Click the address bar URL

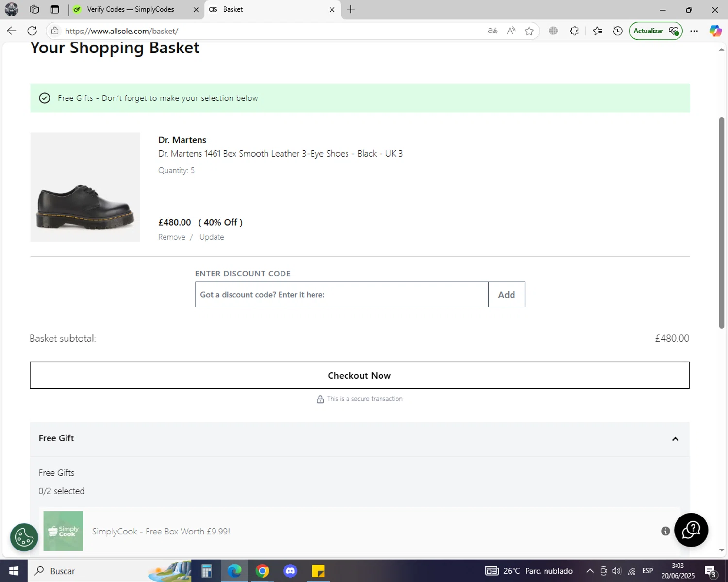pyautogui.click(x=121, y=31)
